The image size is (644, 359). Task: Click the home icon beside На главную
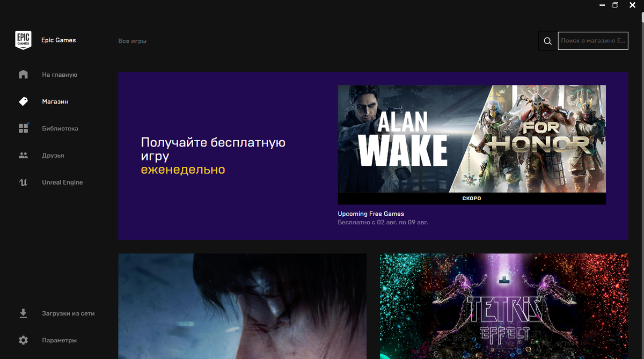tap(23, 75)
